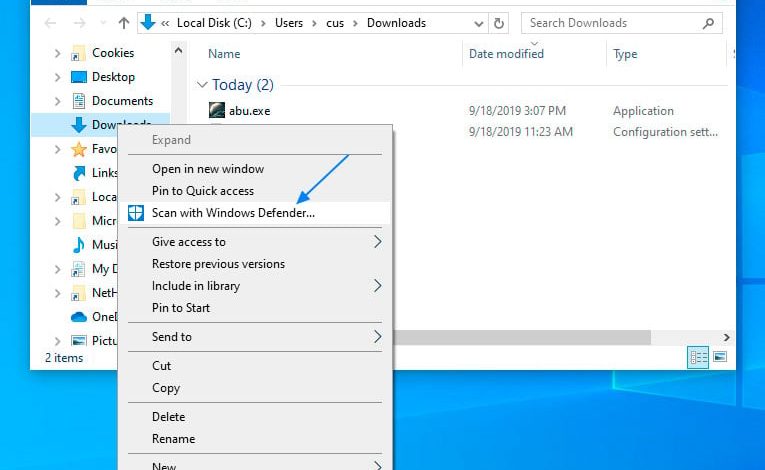Expand the Pictures tree node
Image resolution: width=765 pixels, height=470 pixels.
(58, 341)
